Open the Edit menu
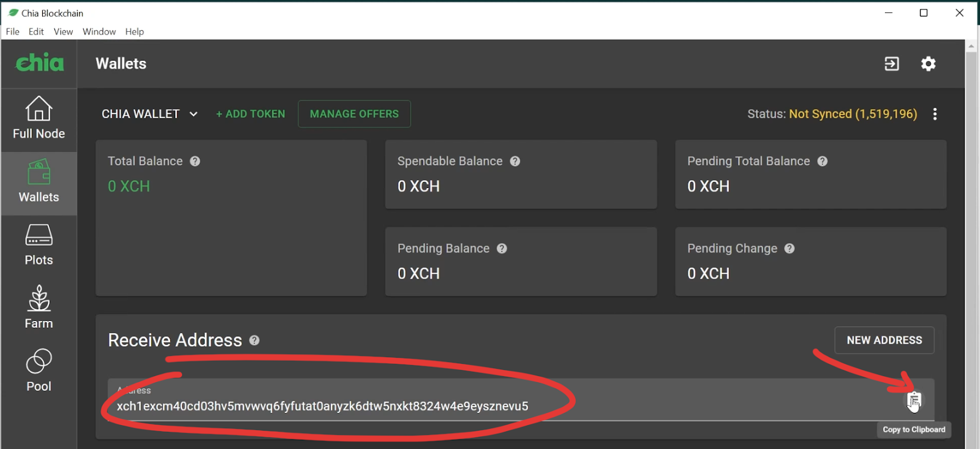Screen dimensions: 980x449 [x=36, y=32]
